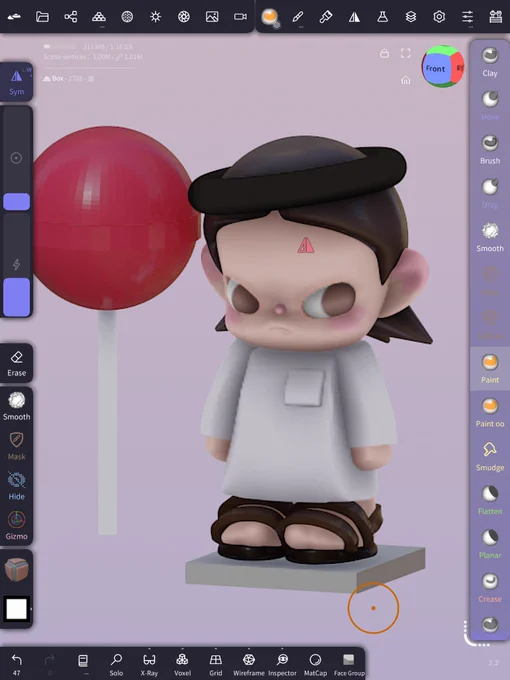Screen dimensions: 510x680
Task: Open the Lighting sun menu
Action: (x=155, y=17)
